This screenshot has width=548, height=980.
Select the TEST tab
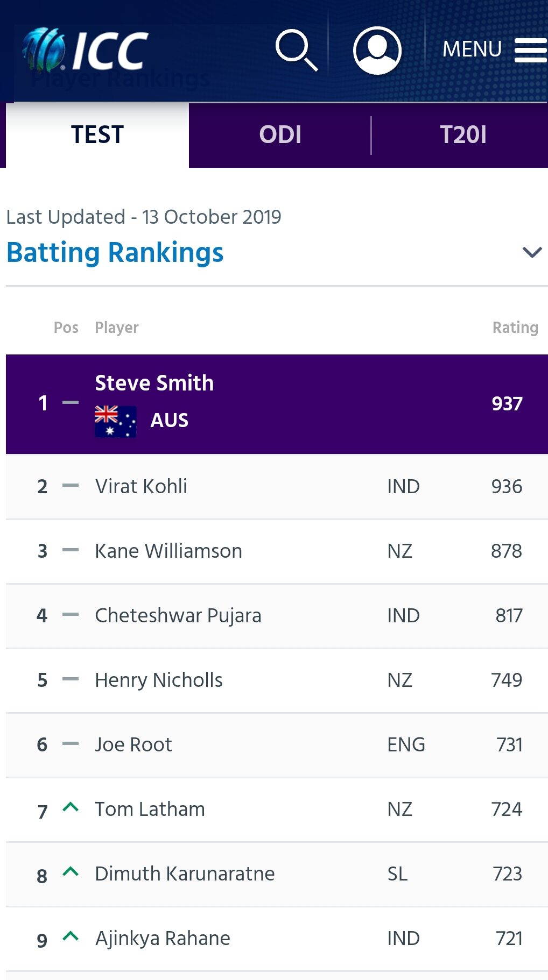tap(97, 135)
